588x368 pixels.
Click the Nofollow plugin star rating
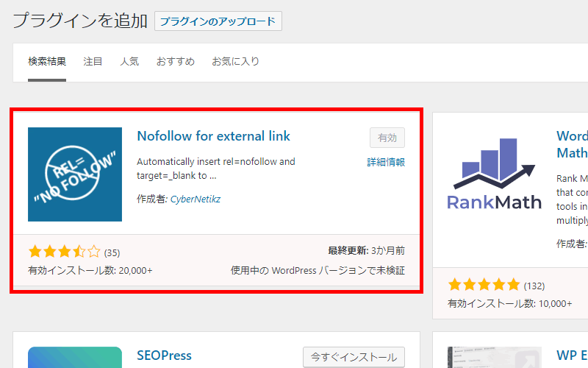click(x=64, y=252)
